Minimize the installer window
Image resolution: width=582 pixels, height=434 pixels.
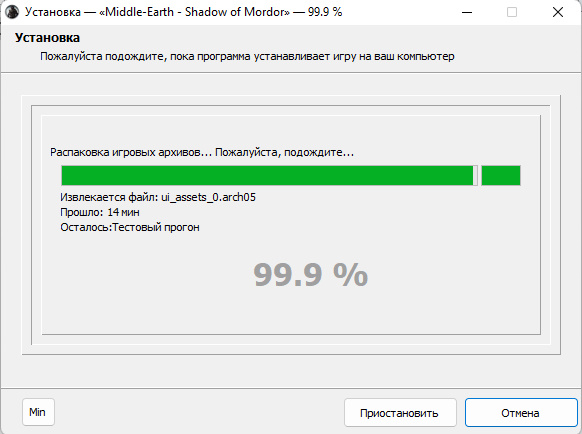click(467, 12)
